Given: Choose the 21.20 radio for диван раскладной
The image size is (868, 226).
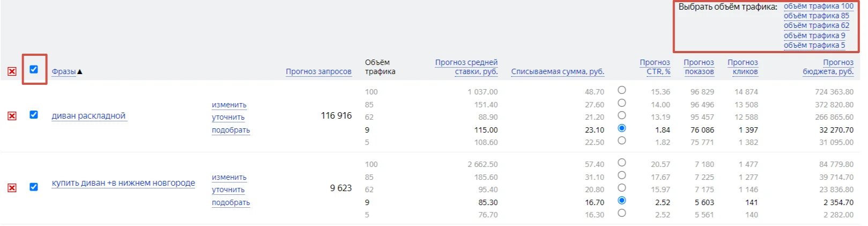Looking at the screenshot, I should (622, 115).
